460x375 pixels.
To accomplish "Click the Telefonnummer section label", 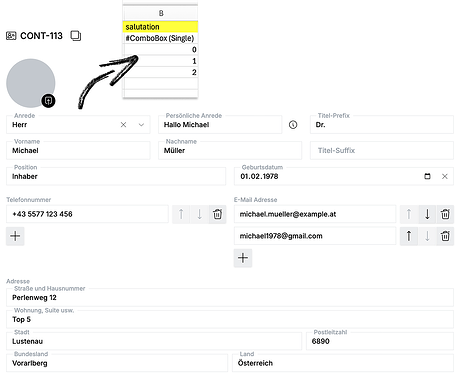I will (x=29, y=200).
